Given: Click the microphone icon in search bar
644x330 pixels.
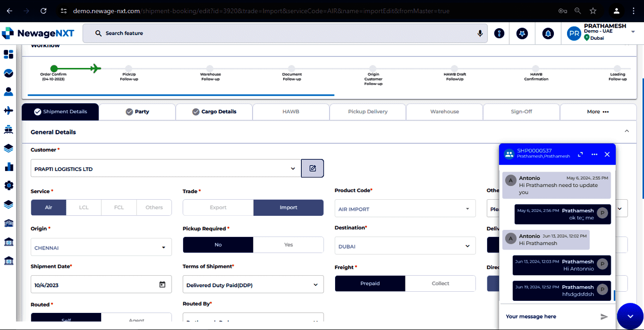Looking at the screenshot, I should (480, 33).
